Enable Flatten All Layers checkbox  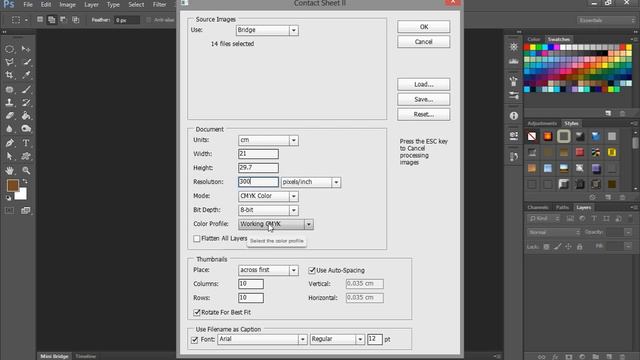coord(197,238)
